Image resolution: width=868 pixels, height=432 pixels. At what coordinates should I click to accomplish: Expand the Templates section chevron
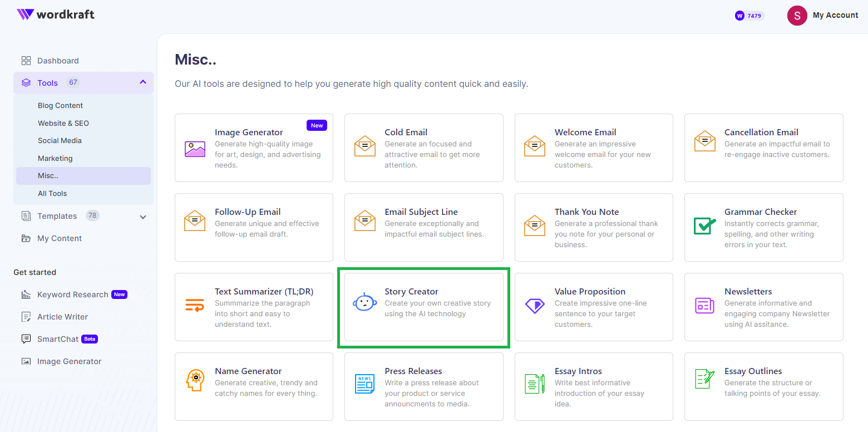[x=143, y=217]
